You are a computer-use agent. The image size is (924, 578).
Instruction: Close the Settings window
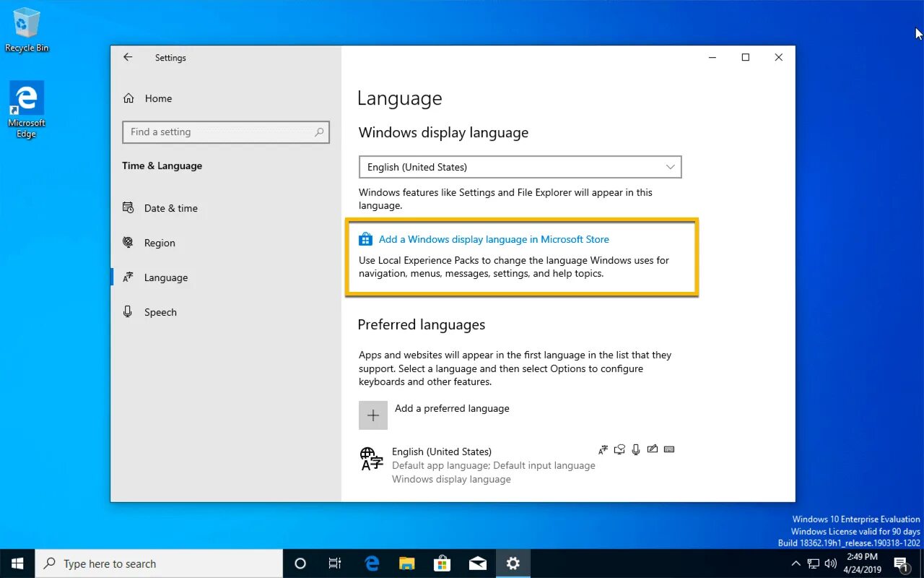click(778, 57)
